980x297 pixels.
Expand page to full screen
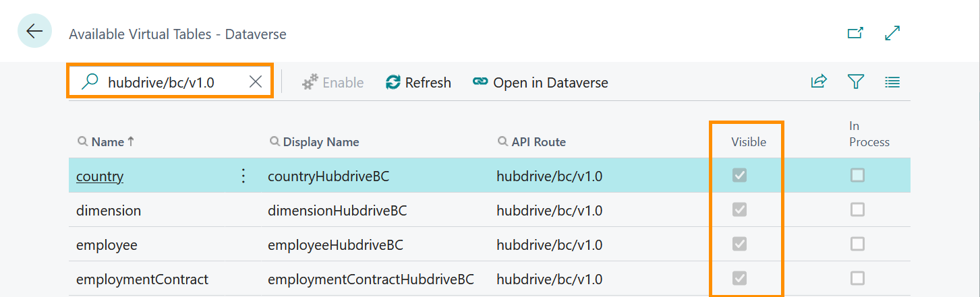(x=892, y=33)
